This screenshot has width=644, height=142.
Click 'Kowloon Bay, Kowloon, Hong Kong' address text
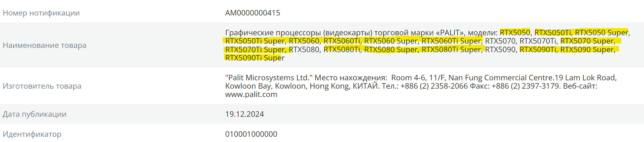tap(288, 86)
